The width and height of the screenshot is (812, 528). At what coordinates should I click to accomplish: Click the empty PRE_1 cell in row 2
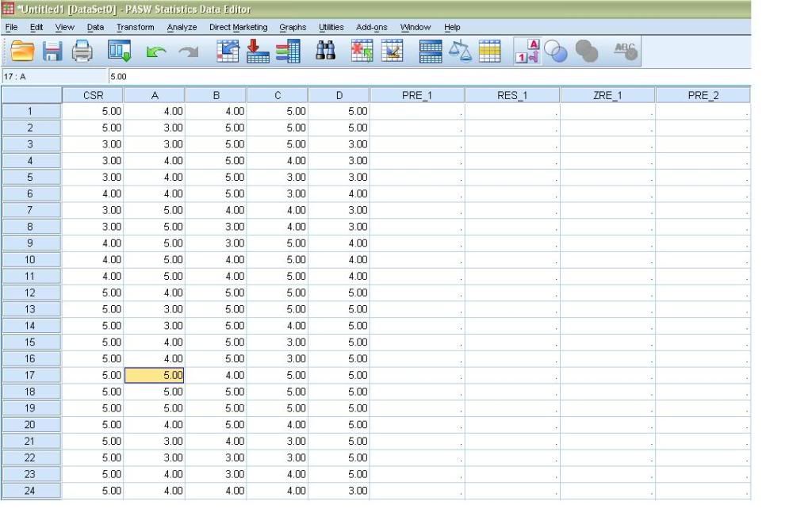(x=417, y=128)
